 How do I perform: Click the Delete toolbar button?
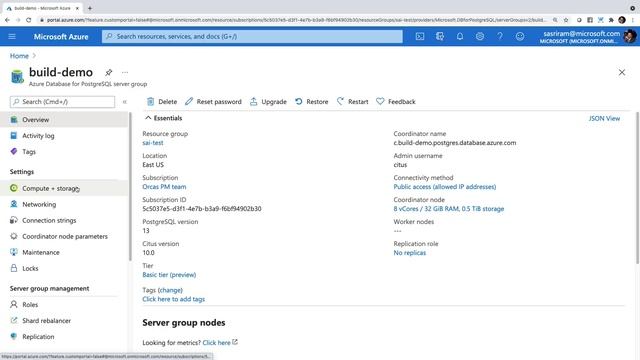click(x=162, y=102)
